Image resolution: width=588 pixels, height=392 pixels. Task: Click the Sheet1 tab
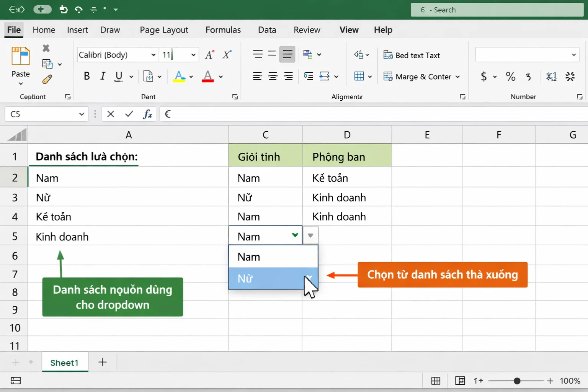click(64, 362)
